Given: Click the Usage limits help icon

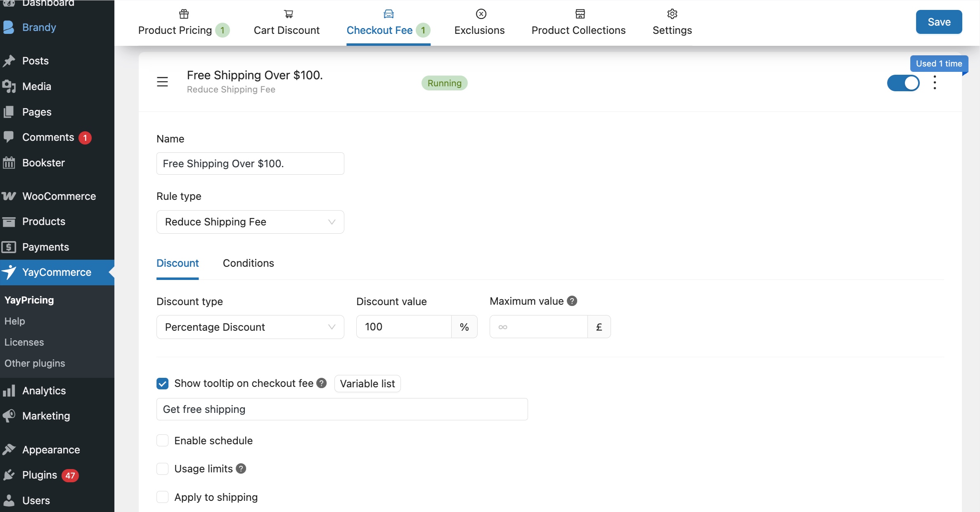Looking at the screenshot, I should [241, 469].
